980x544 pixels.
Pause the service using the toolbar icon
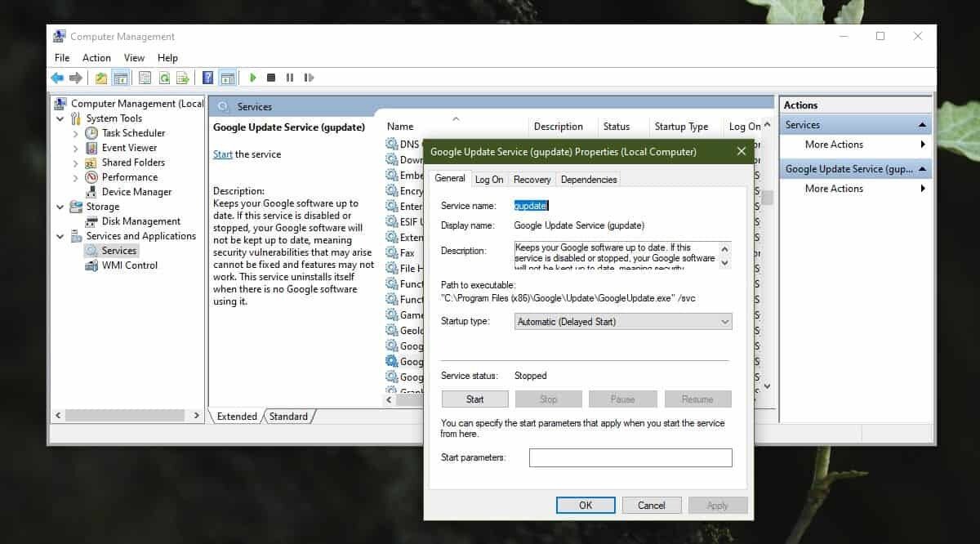(x=290, y=78)
